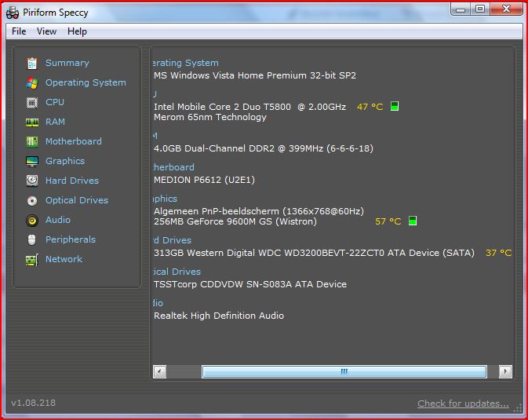Select the Summary section label
Image resolution: width=528 pixels, height=420 pixels.
coord(67,63)
